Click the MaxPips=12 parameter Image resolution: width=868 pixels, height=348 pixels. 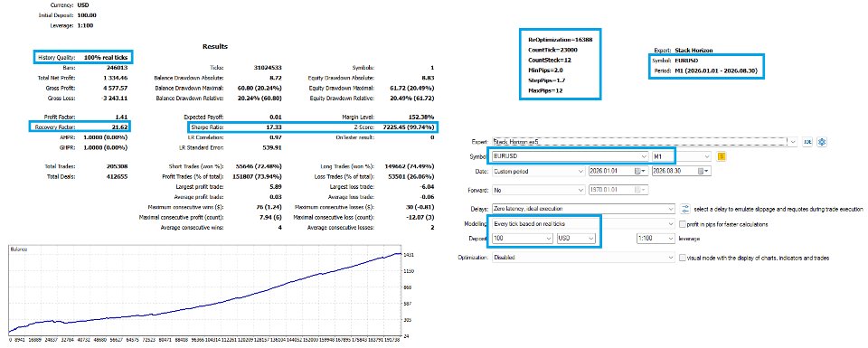click(545, 90)
